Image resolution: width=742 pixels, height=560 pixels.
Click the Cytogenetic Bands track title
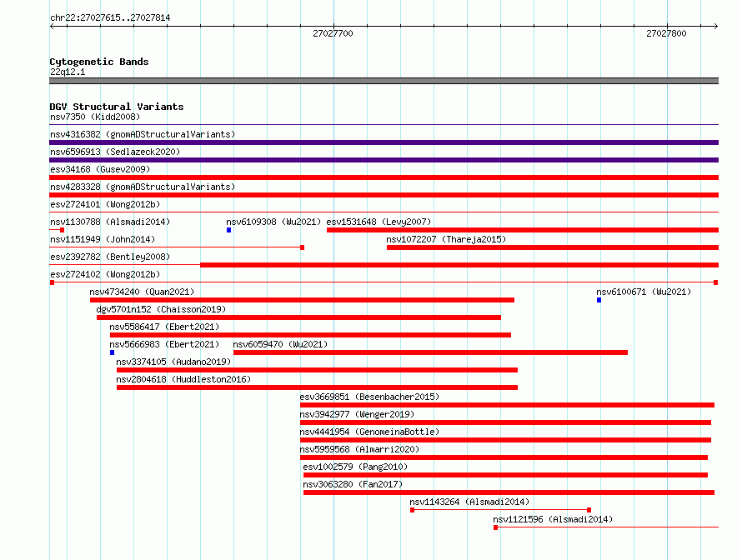pos(99,62)
